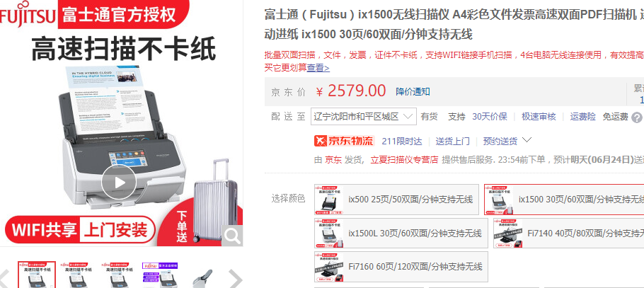Open the delivery address dropdown 辽宁沈阳市和平区城区

pos(363,117)
